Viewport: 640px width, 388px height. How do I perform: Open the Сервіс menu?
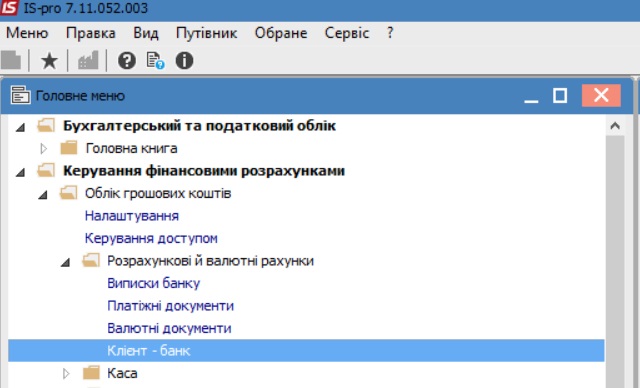click(x=347, y=33)
